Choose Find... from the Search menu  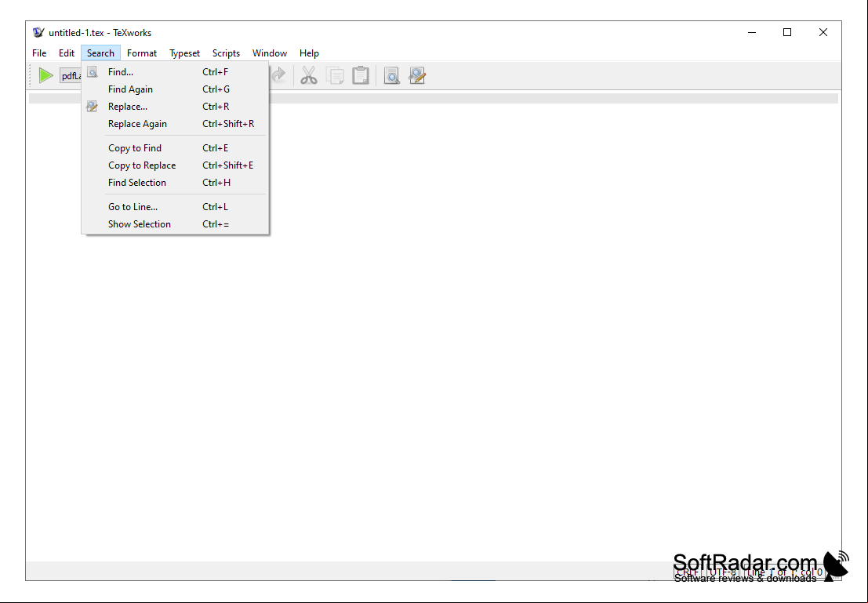175,72
